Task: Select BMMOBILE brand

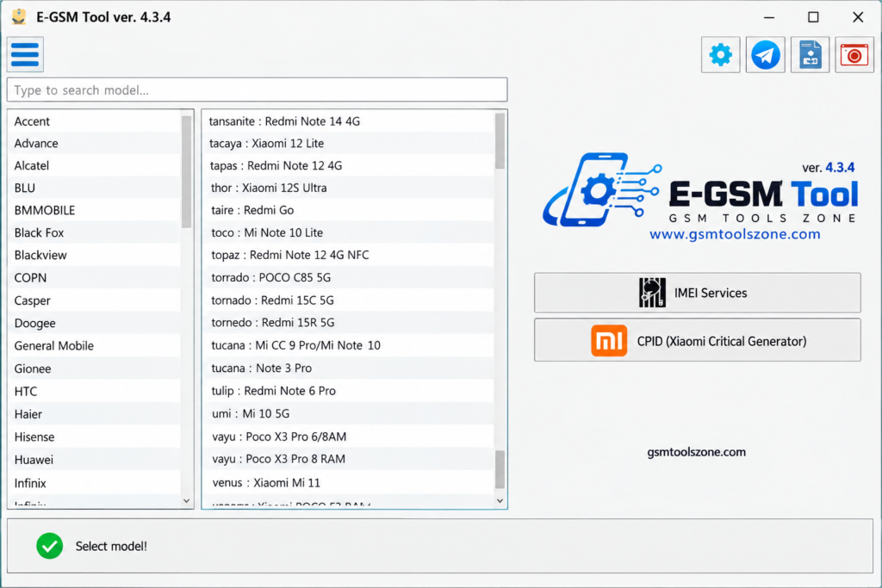Action: [x=94, y=210]
